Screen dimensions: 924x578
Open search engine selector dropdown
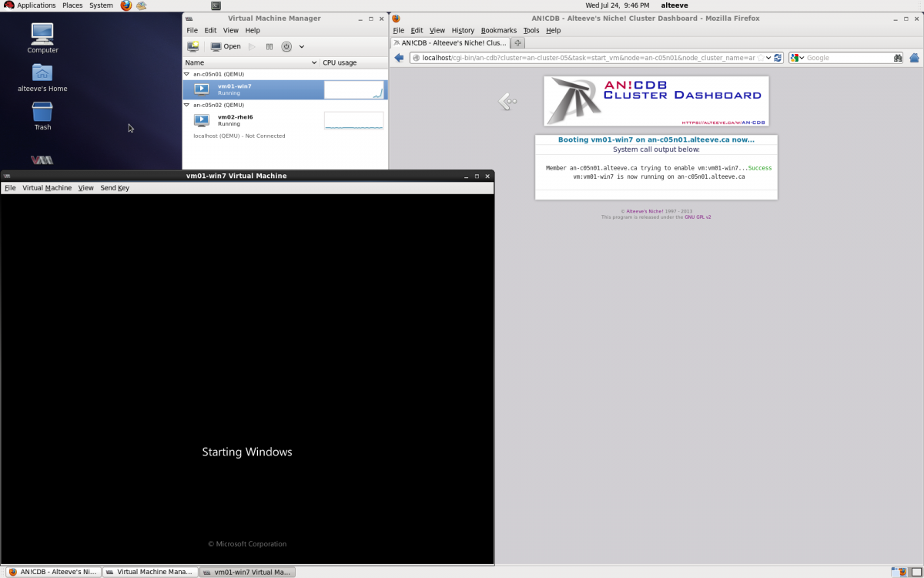[x=797, y=58]
